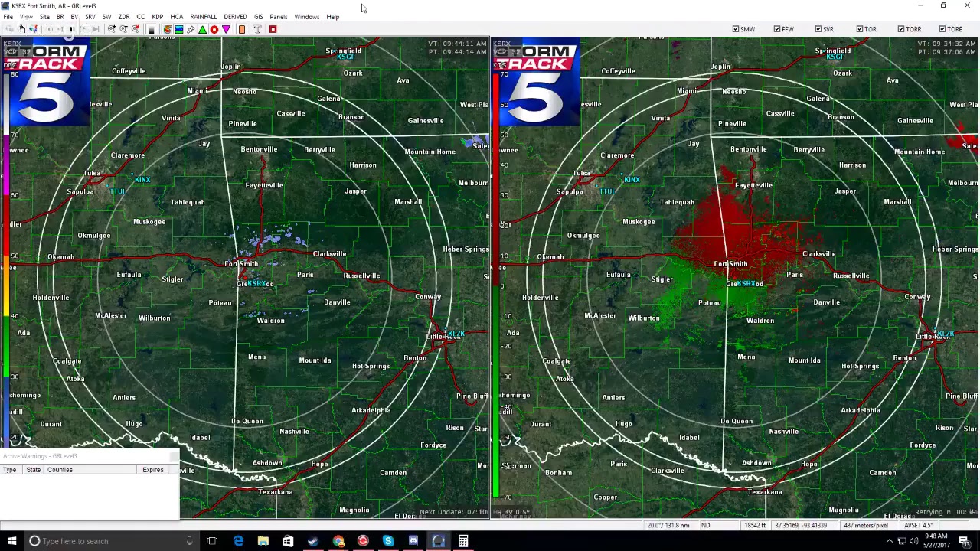Click the dark square toolbar icon
Screen dimensions: 980x551
tap(151, 29)
